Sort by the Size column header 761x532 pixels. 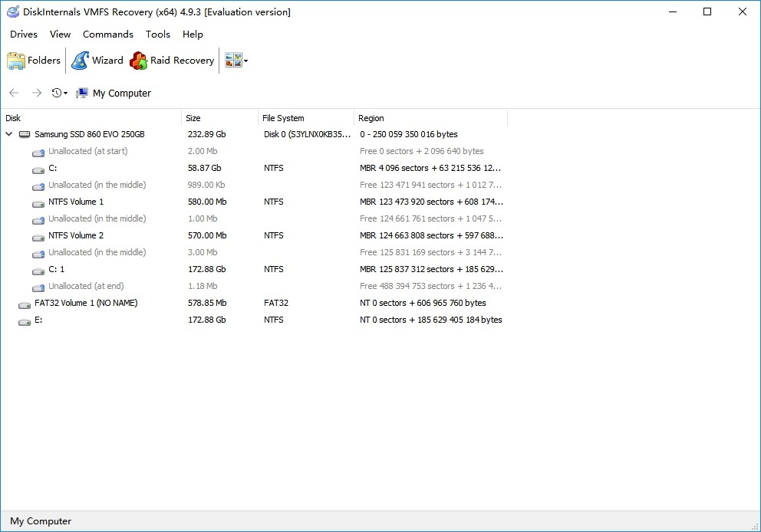[219, 118]
